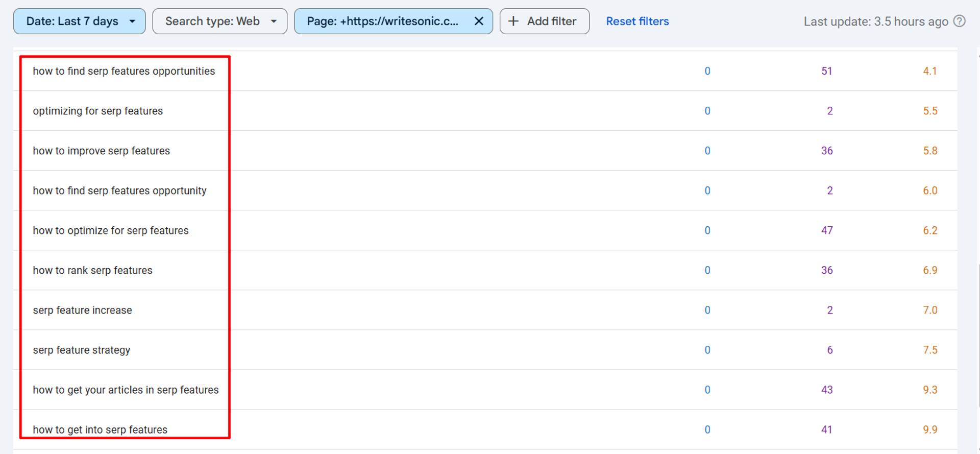Open the Date: Last 7 days filter
This screenshot has height=454, width=980.
[x=79, y=21]
